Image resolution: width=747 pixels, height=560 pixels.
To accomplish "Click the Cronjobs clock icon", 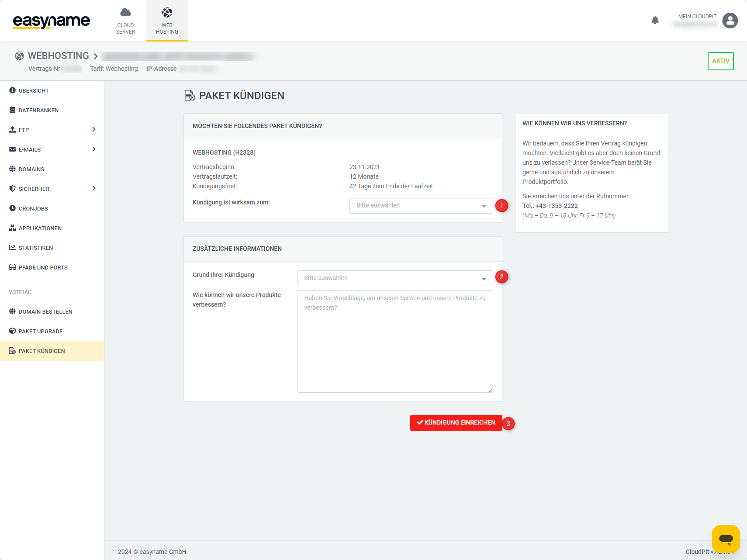I will tap(12, 208).
